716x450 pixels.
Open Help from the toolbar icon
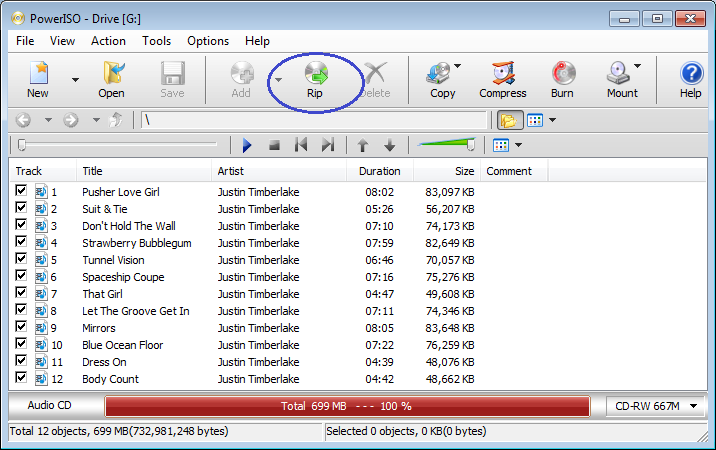coord(691,80)
